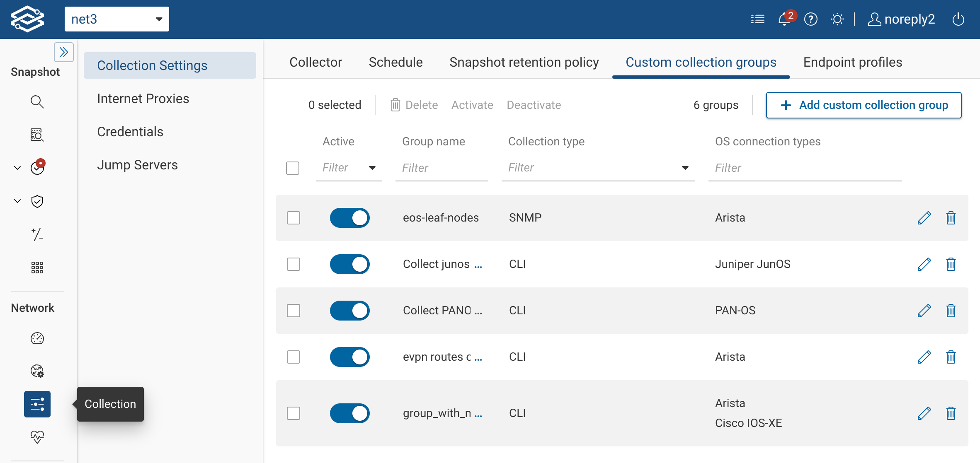Toggle off the eos-leaf-nodes collection group
Viewport: 980px width, 463px height.
tap(349, 217)
